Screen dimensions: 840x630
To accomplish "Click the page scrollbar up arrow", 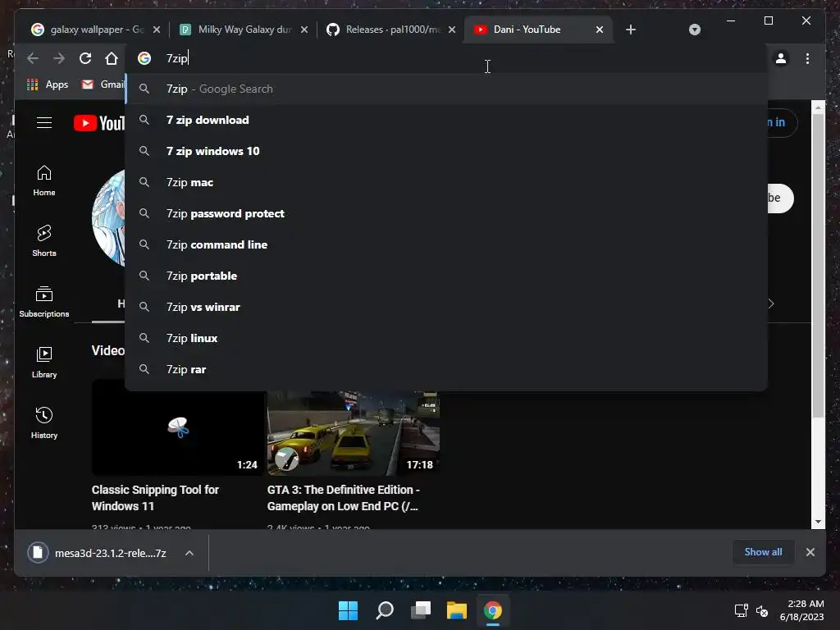I will (x=818, y=107).
